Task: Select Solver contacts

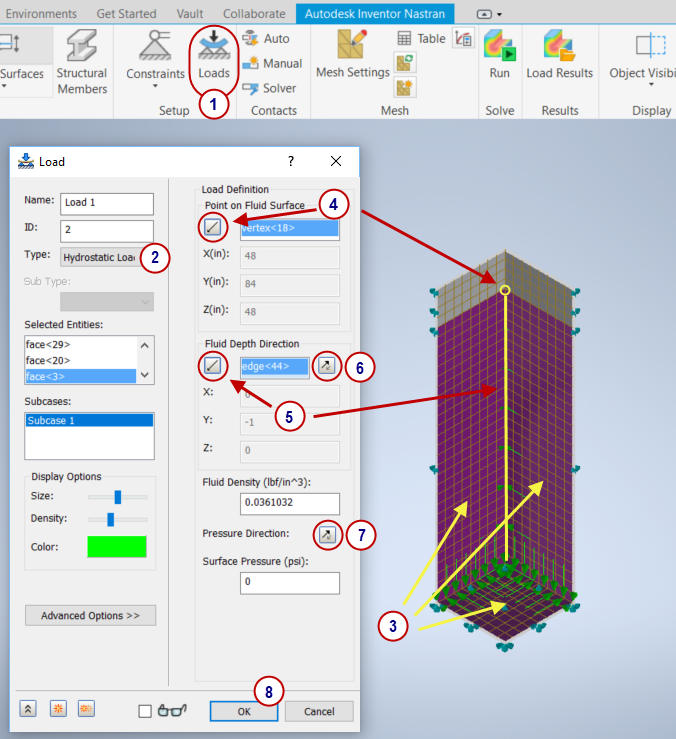Action: click(x=269, y=88)
